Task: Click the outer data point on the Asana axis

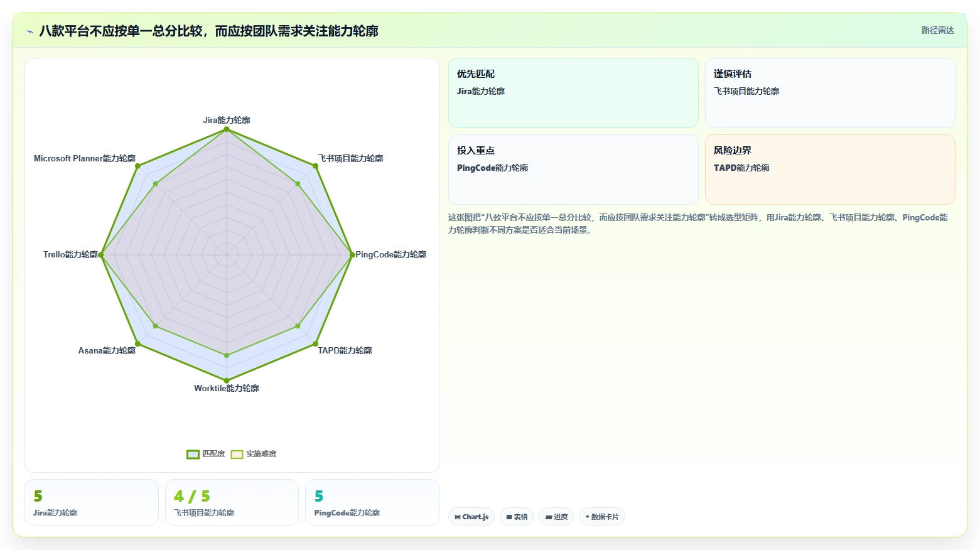Action: pos(138,344)
